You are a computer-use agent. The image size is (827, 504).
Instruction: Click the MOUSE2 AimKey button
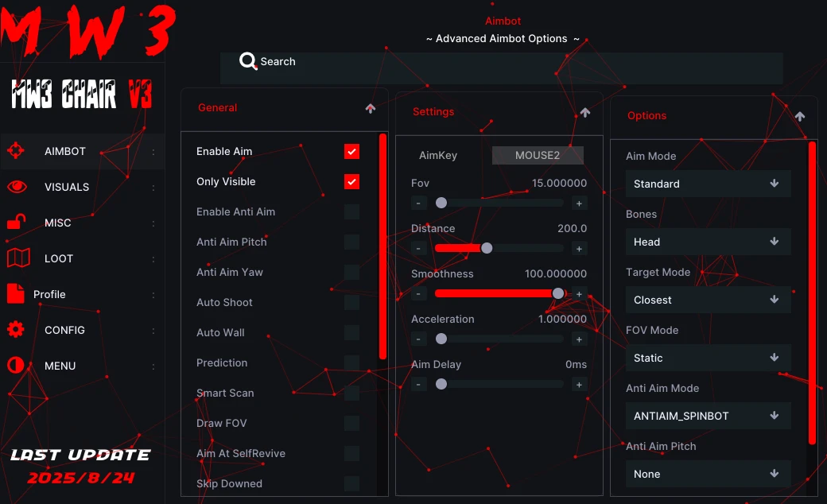click(538, 155)
